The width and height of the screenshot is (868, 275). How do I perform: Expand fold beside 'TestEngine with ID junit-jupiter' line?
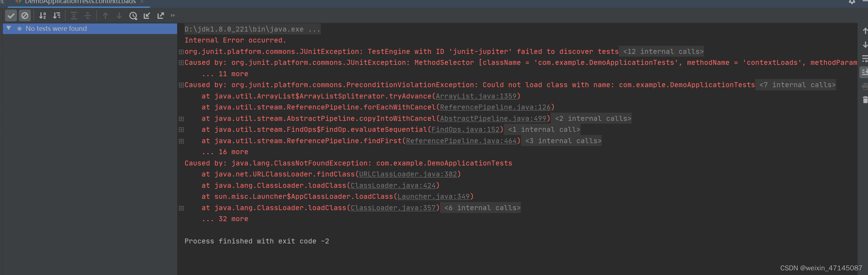coord(181,52)
